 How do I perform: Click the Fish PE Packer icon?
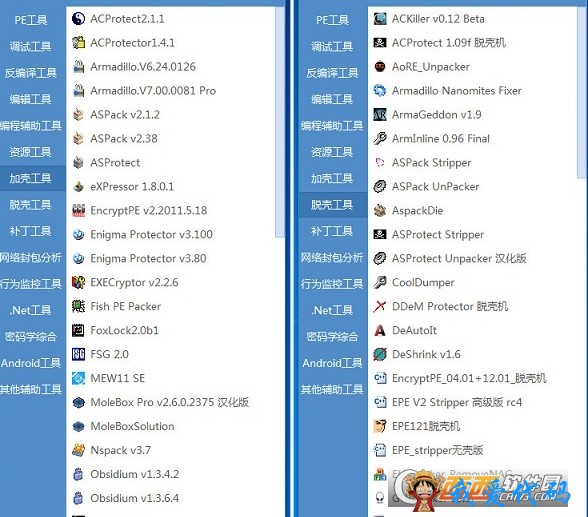pos(78,306)
